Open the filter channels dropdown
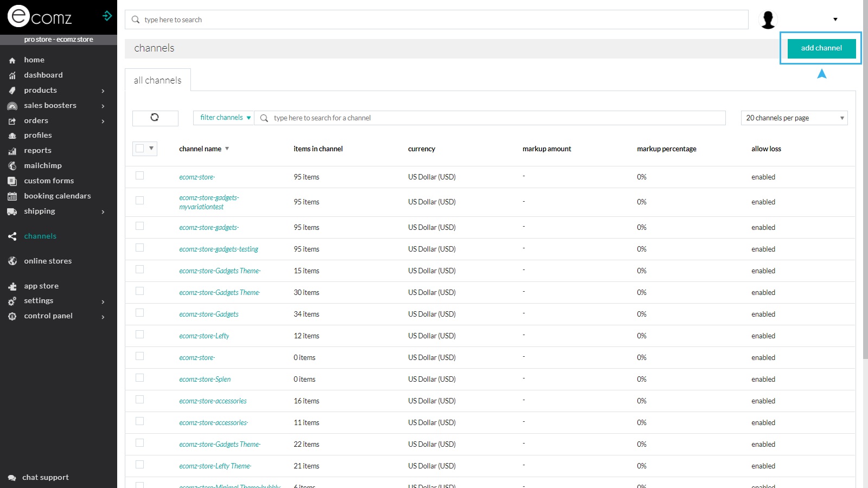This screenshot has height=488, width=868. coord(225,118)
